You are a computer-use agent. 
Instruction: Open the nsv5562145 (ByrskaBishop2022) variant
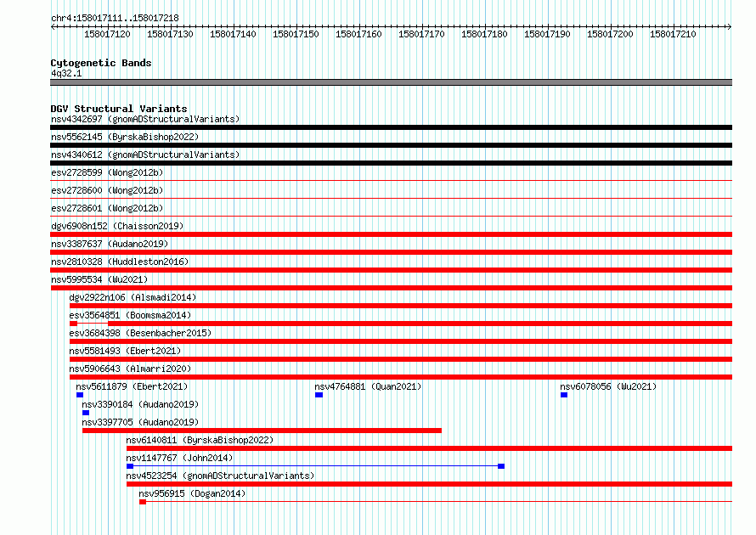click(x=125, y=137)
